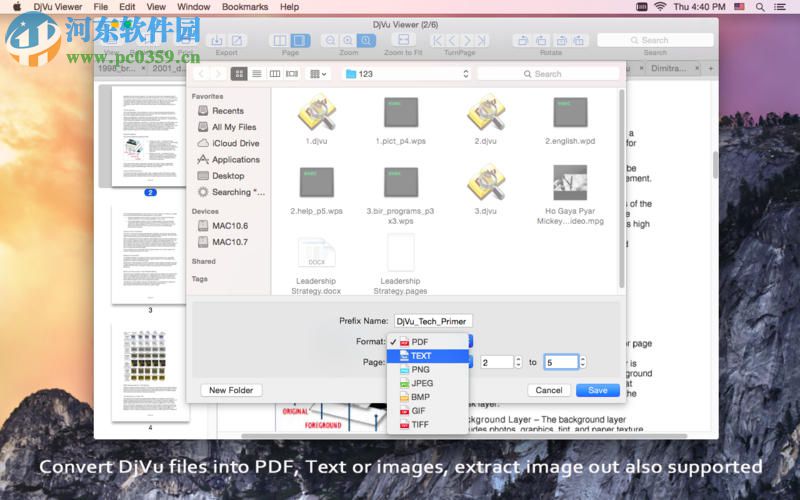This screenshot has height=500, width=800.
Task: Select the single page layout icon
Action: [280, 40]
